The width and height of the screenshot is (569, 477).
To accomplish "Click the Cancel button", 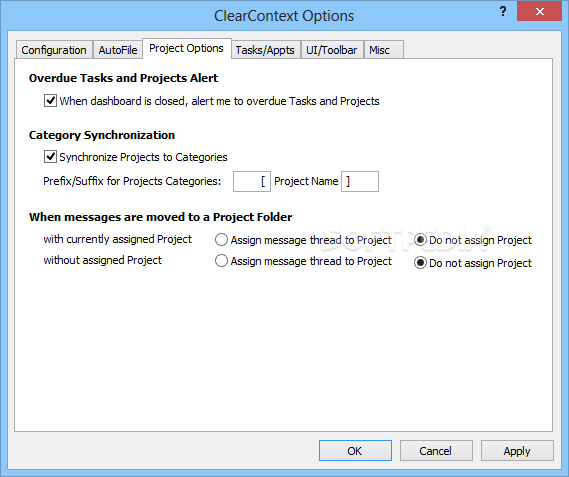I will pos(436,450).
